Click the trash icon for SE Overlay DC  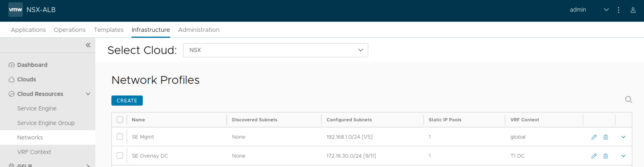(606, 156)
